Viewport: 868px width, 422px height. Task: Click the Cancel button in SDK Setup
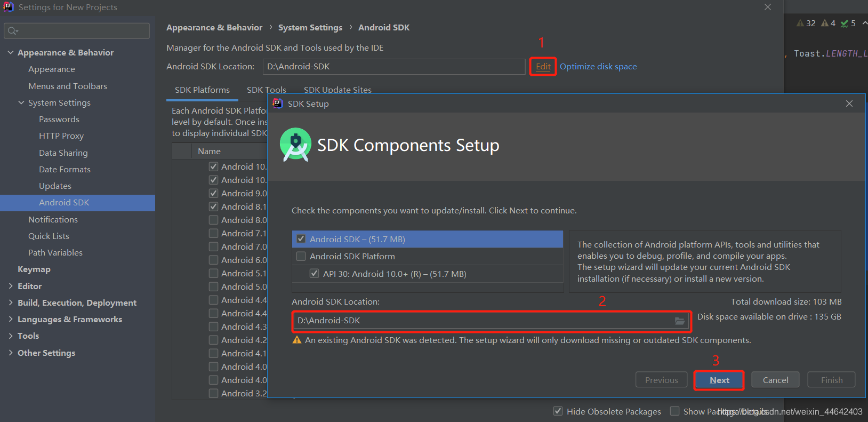(775, 380)
